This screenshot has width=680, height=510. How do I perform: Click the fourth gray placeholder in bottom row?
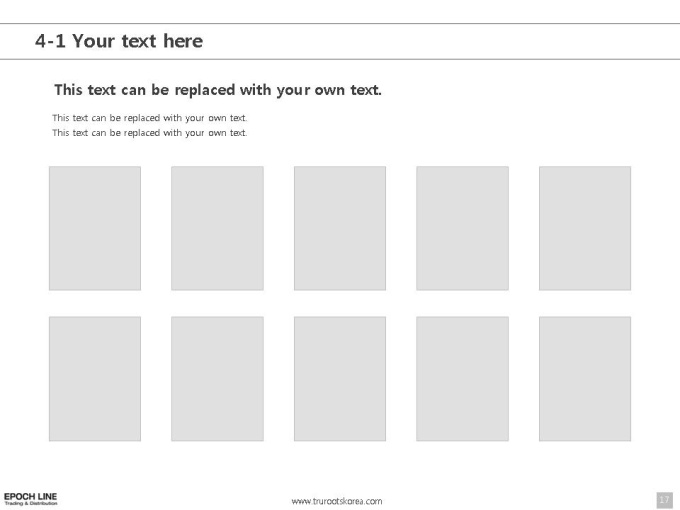(462, 379)
